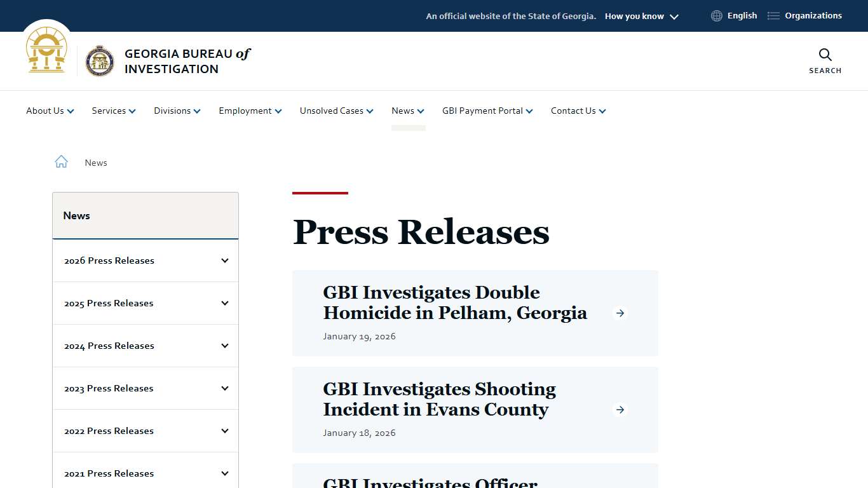Image resolution: width=868 pixels, height=488 pixels.
Task: Click the arrow on the Pelham homicide card
Action: tap(620, 313)
